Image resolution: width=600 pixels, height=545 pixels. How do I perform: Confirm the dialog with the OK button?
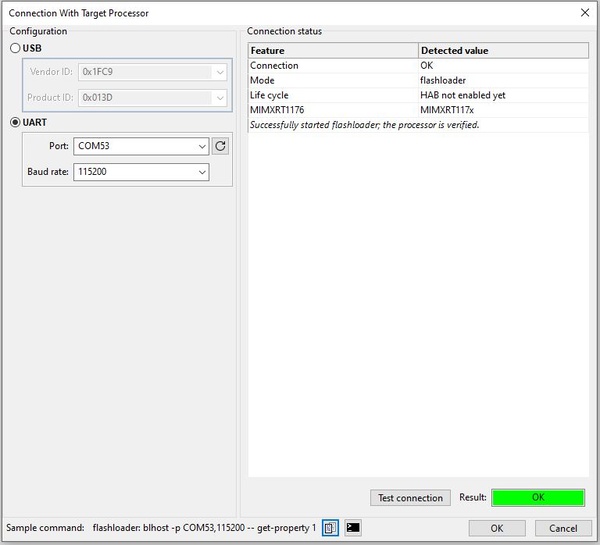tap(497, 528)
